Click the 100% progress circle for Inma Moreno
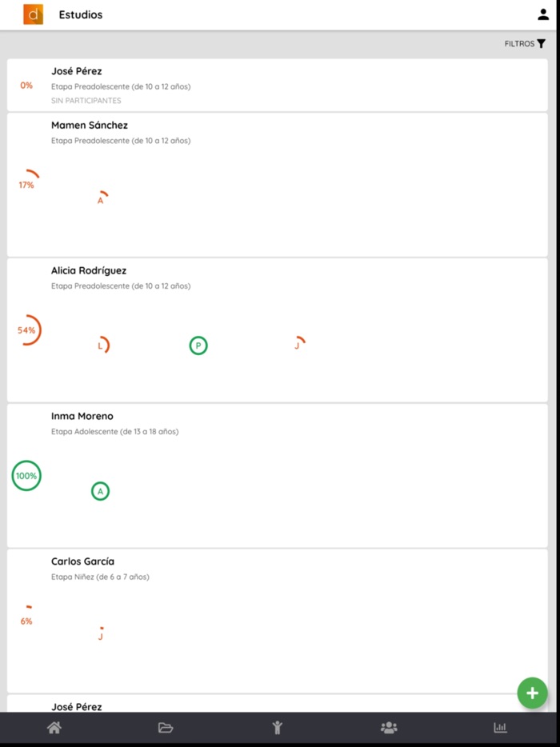The width and height of the screenshot is (560, 747). pos(26,476)
